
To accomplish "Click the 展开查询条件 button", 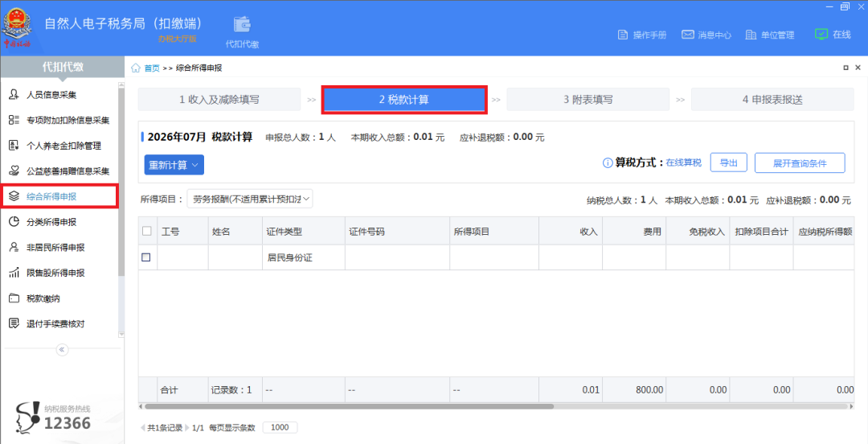I will click(800, 163).
